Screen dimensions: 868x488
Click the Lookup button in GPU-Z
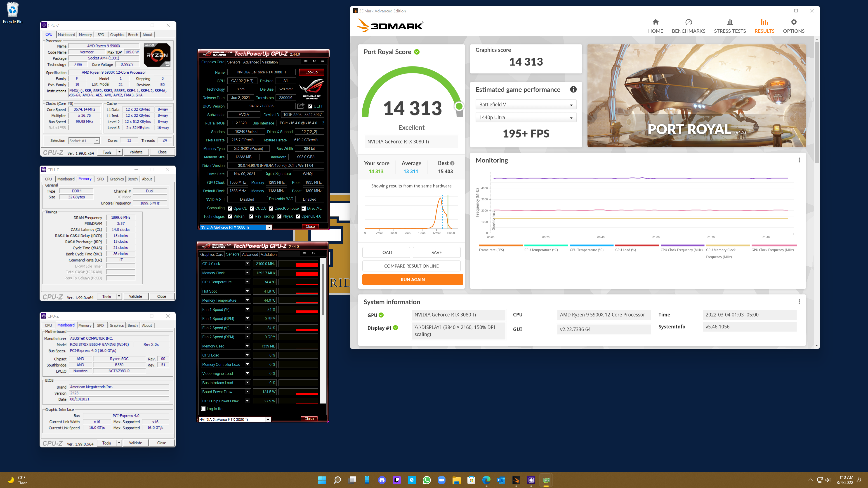tap(311, 72)
